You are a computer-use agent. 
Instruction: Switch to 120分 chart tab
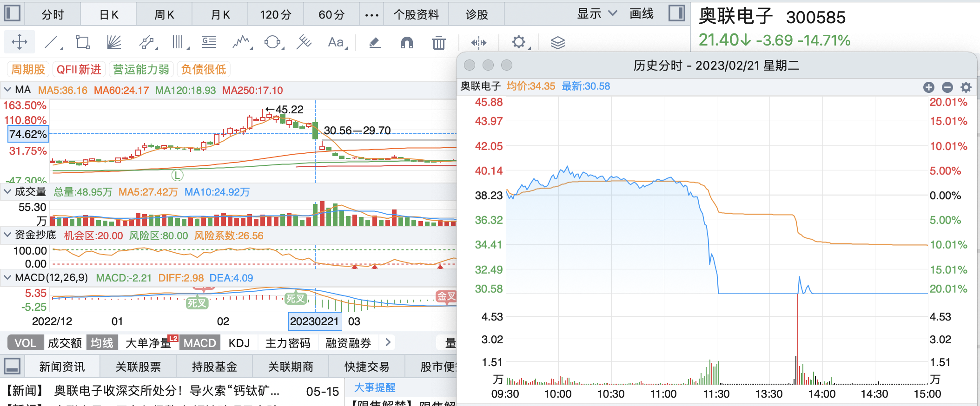pos(276,14)
